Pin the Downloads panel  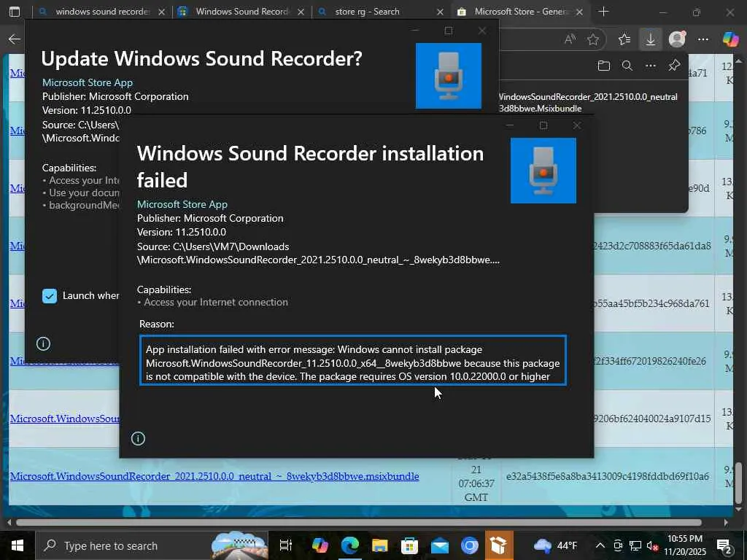[x=674, y=66]
